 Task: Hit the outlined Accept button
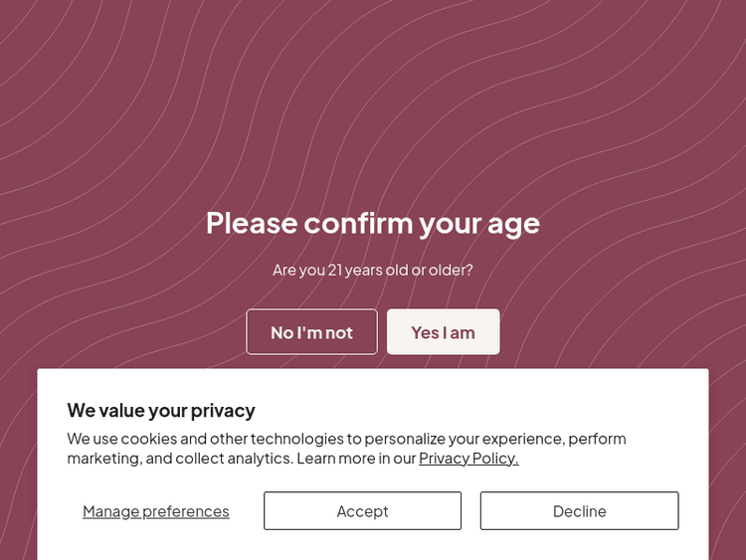point(362,511)
